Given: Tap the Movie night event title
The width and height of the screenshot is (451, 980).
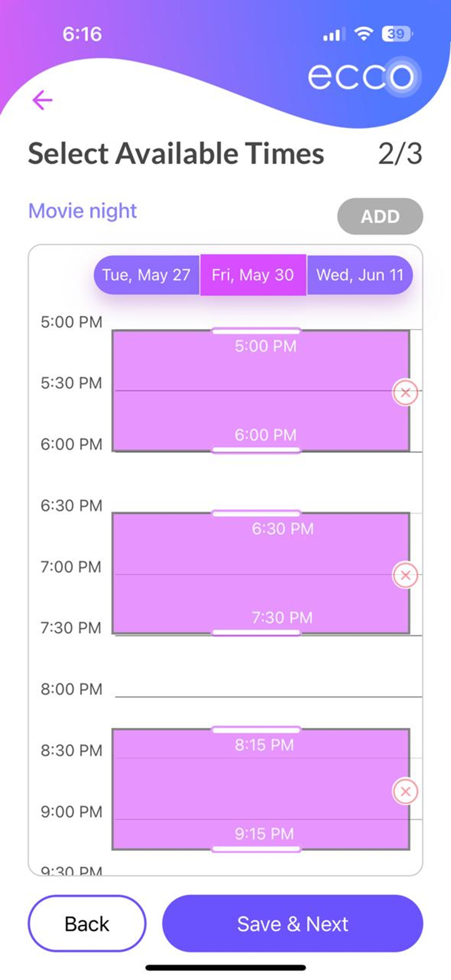Looking at the screenshot, I should click(83, 211).
